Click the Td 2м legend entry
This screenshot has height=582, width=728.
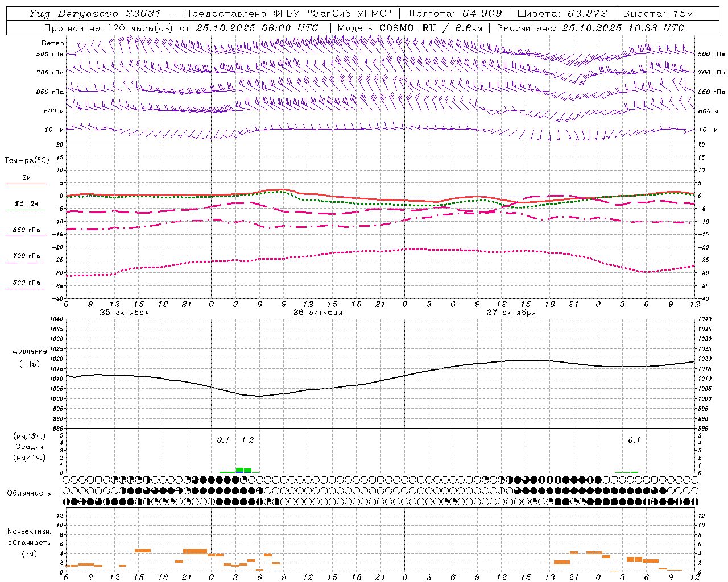coord(26,203)
